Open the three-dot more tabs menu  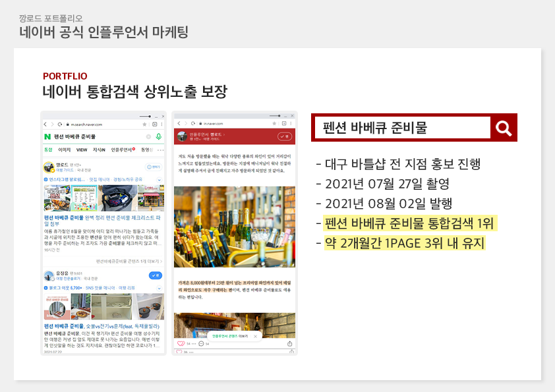[x=160, y=150]
